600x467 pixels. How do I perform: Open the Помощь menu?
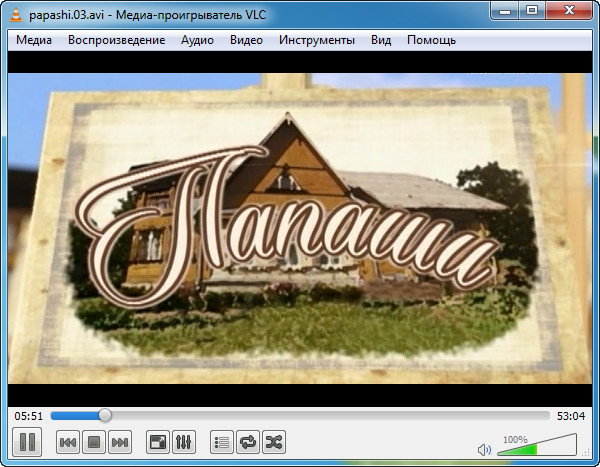click(431, 40)
